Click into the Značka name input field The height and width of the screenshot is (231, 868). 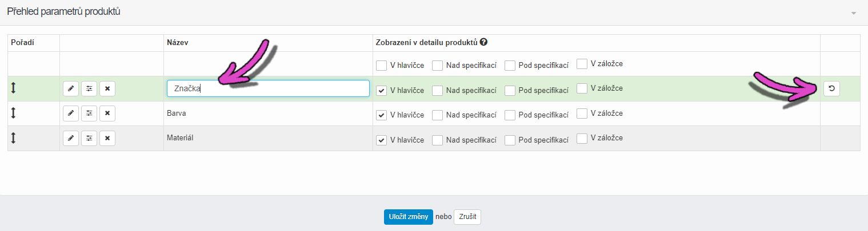pyautogui.click(x=268, y=88)
